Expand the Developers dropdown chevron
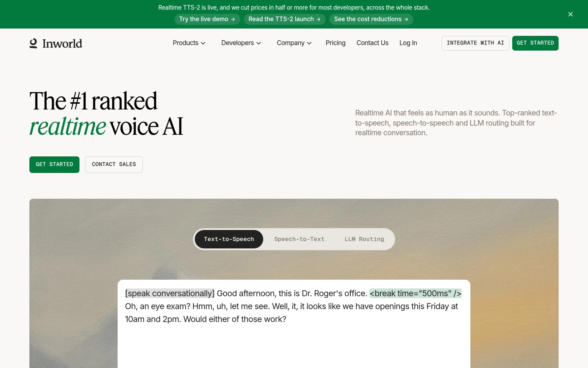588x368 pixels. click(258, 43)
